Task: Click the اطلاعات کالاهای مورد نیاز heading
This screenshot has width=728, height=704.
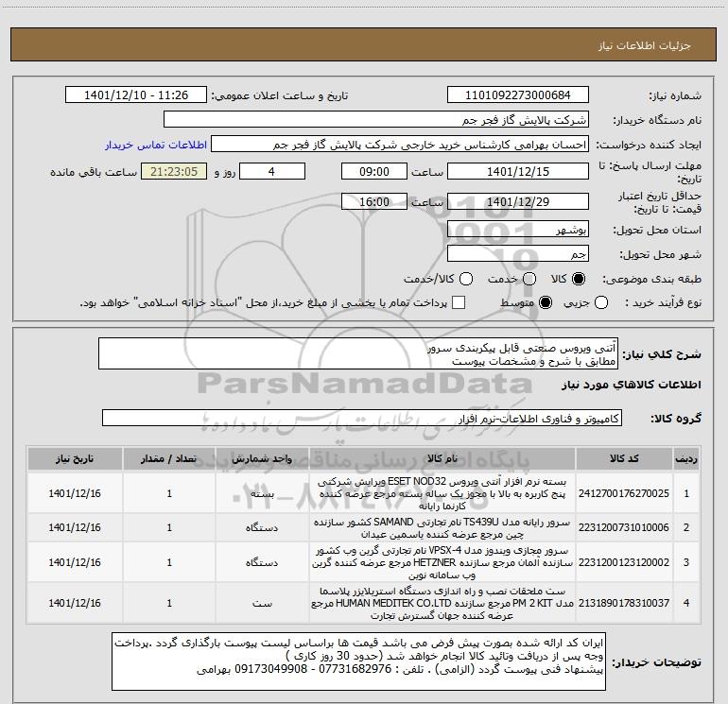Action: 632,385
